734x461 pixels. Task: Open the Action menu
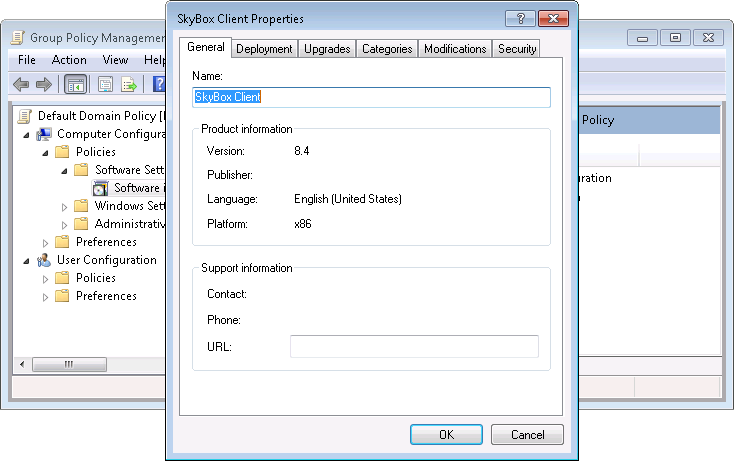[69, 60]
